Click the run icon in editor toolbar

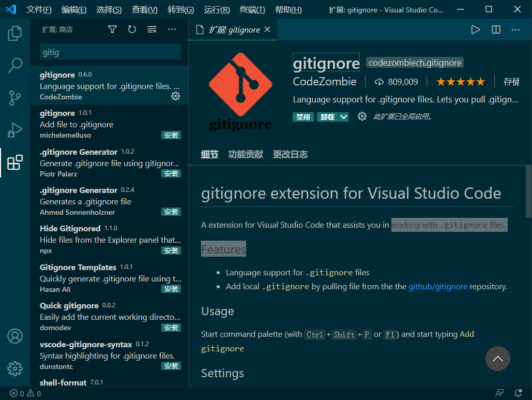475,30
